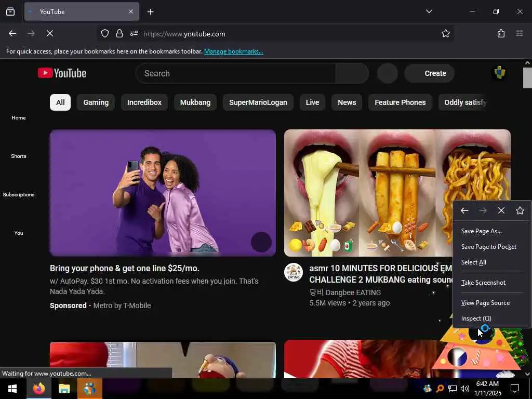Open the tracking protection shield icon

coord(105,33)
